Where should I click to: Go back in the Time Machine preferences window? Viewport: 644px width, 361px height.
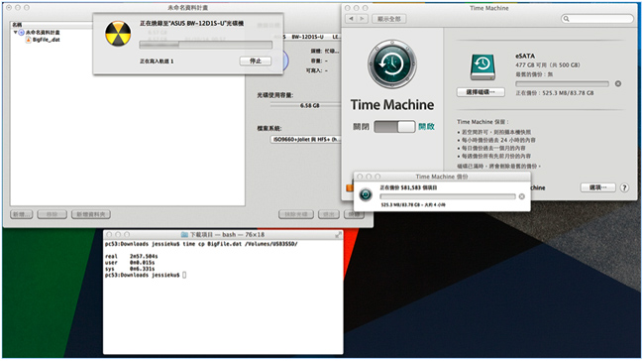coord(351,19)
